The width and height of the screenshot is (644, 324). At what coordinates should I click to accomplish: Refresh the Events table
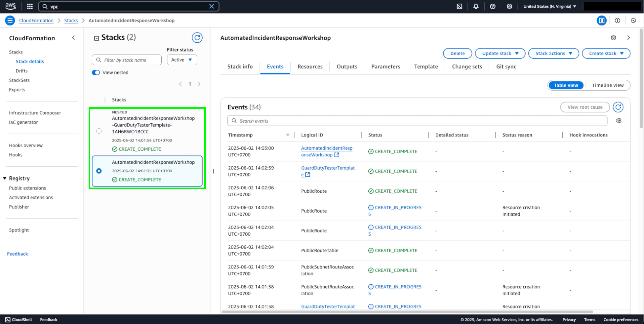(618, 107)
